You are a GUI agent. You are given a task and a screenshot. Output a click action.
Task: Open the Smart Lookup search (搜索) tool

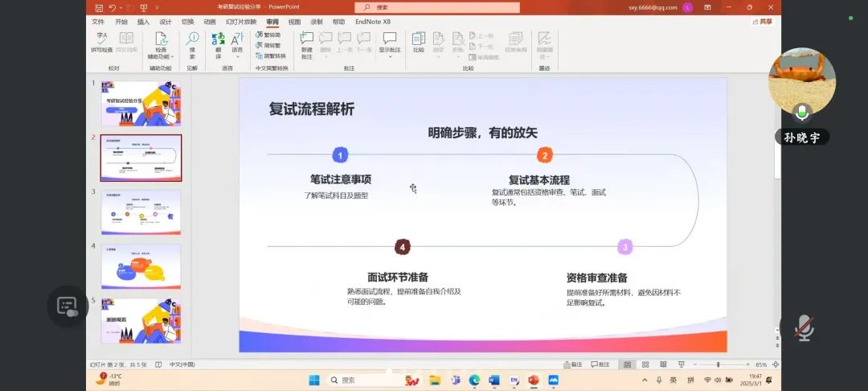[x=192, y=43]
